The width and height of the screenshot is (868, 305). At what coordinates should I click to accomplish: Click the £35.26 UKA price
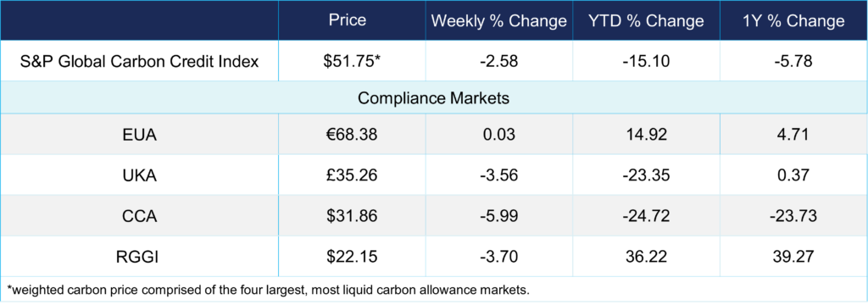352,176
